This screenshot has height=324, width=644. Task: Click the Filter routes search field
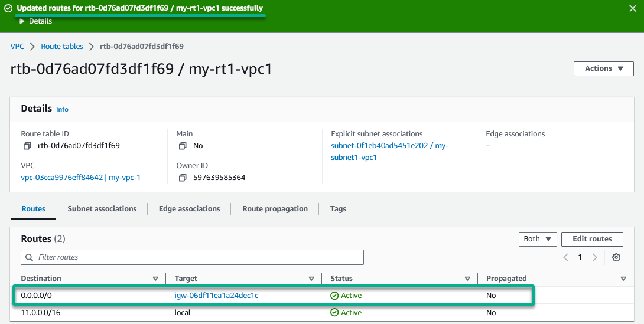click(192, 257)
